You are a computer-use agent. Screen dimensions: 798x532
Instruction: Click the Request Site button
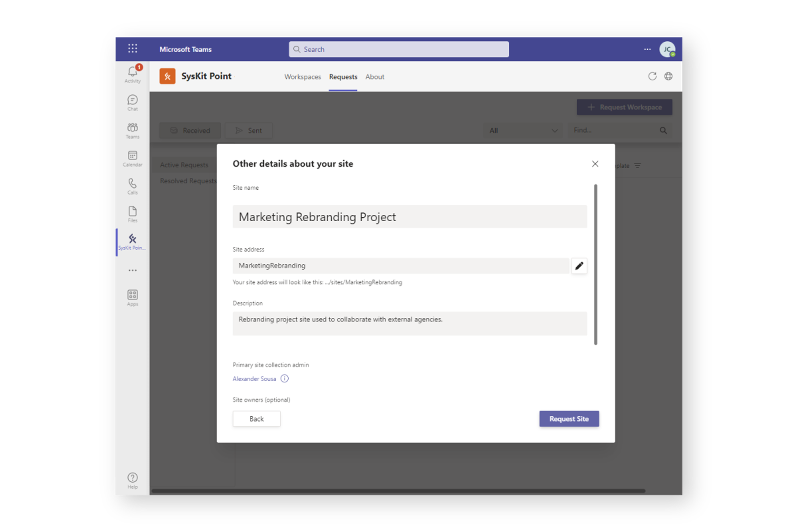click(569, 419)
